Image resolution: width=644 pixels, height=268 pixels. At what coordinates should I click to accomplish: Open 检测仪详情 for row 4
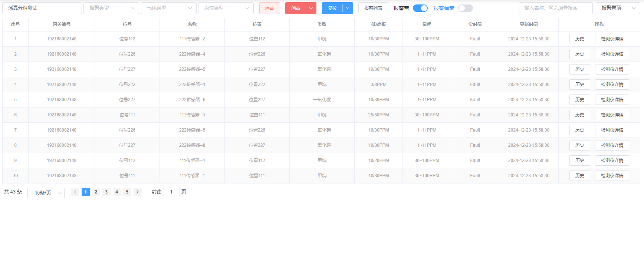612,85
